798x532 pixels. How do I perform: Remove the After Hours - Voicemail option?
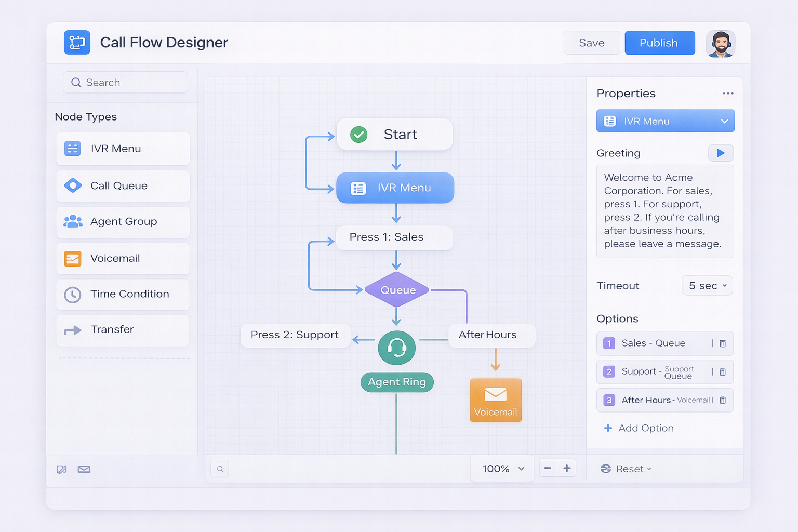[723, 400]
